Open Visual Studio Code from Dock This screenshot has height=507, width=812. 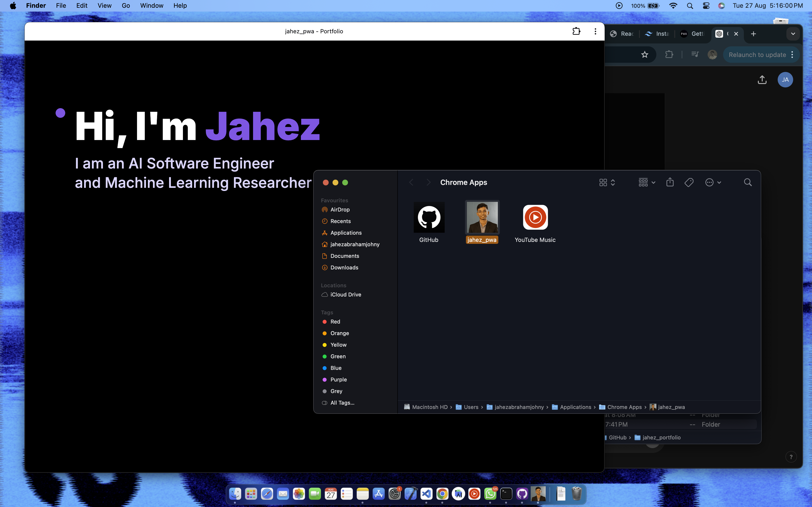pos(427,493)
